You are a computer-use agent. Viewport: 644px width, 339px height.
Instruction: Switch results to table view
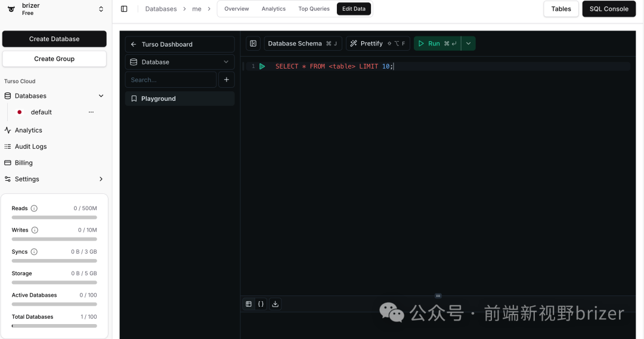pos(249,304)
